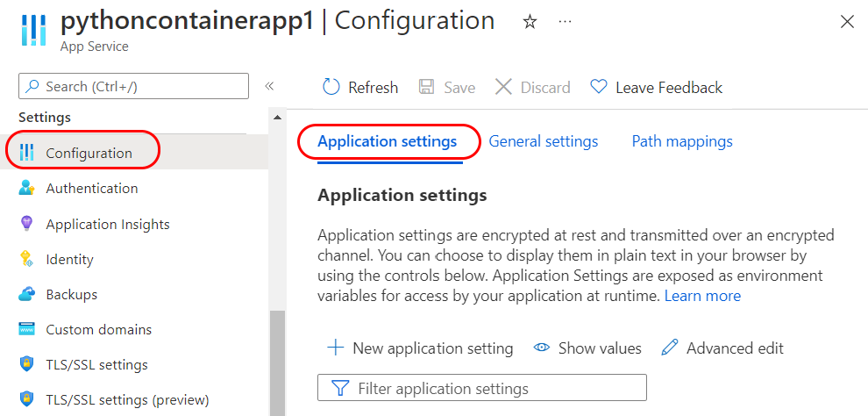Click the sidebar scrollbar thumb

pos(277,362)
